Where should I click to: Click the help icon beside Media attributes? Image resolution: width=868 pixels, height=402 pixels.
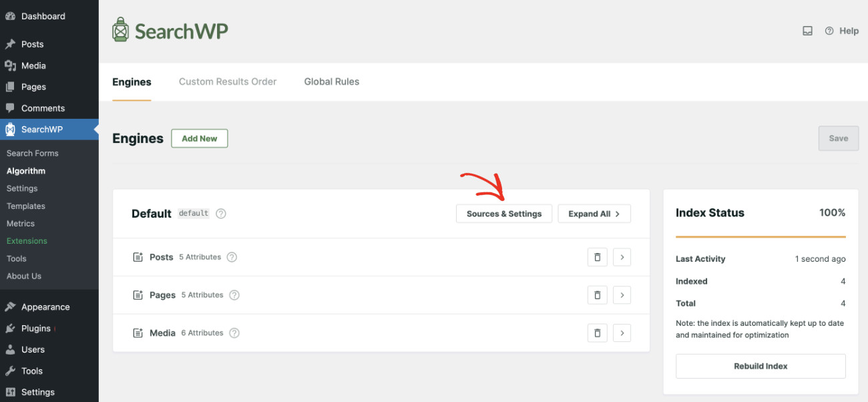tap(234, 333)
